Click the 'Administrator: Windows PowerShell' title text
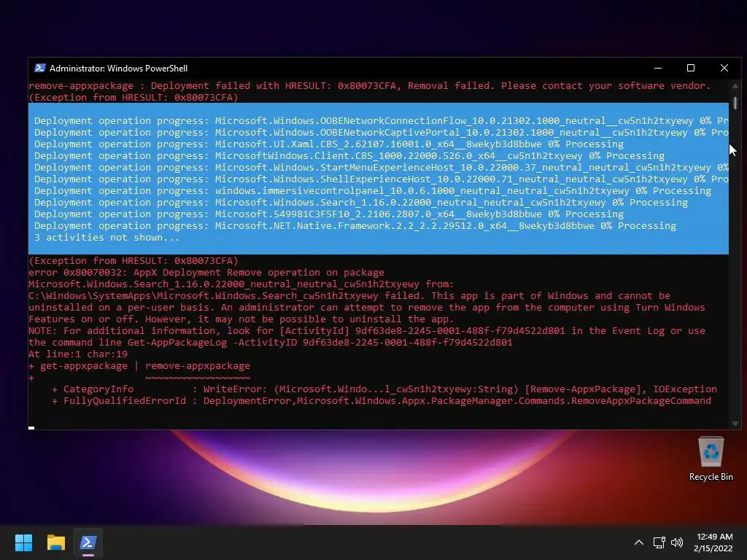The height and width of the screenshot is (560, 747). (119, 68)
